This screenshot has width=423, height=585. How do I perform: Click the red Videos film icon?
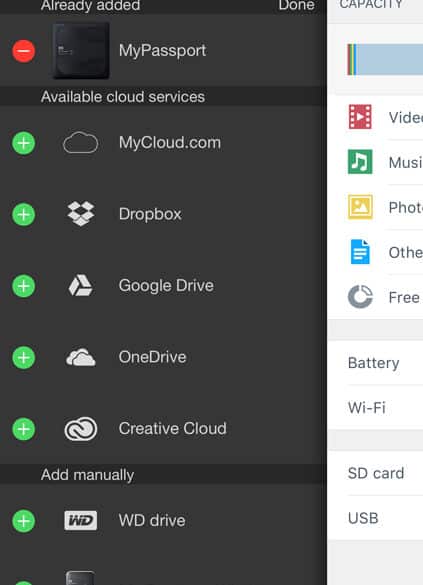point(360,117)
